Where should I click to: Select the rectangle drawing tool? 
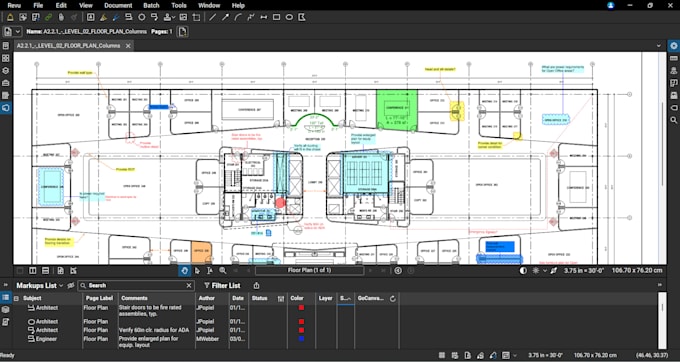[x=276, y=17]
